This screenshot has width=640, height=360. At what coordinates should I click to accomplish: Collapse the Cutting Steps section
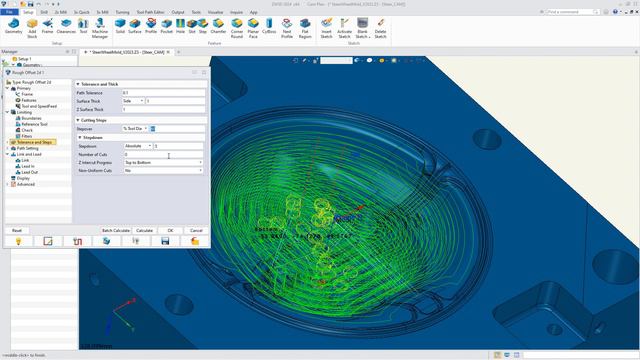(78, 120)
